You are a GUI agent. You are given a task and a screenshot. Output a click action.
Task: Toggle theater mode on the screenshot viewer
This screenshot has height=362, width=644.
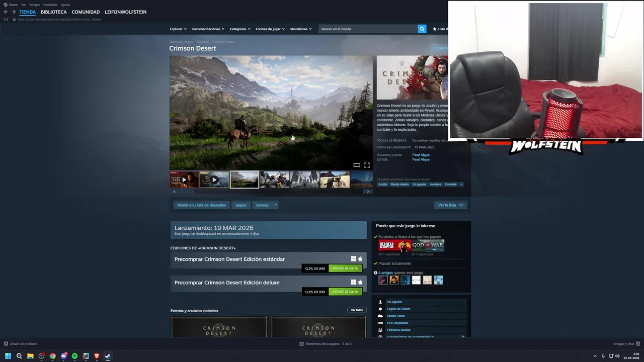[357, 165]
